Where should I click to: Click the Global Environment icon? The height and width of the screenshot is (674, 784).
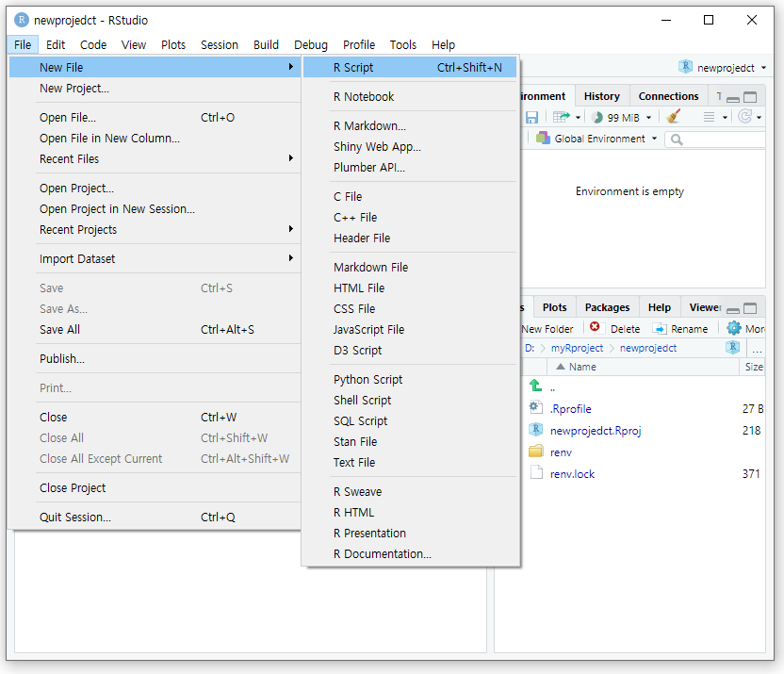coord(543,138)
